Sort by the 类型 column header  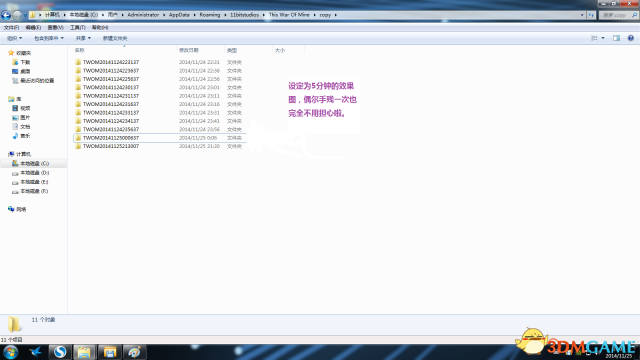pos(248,50)
